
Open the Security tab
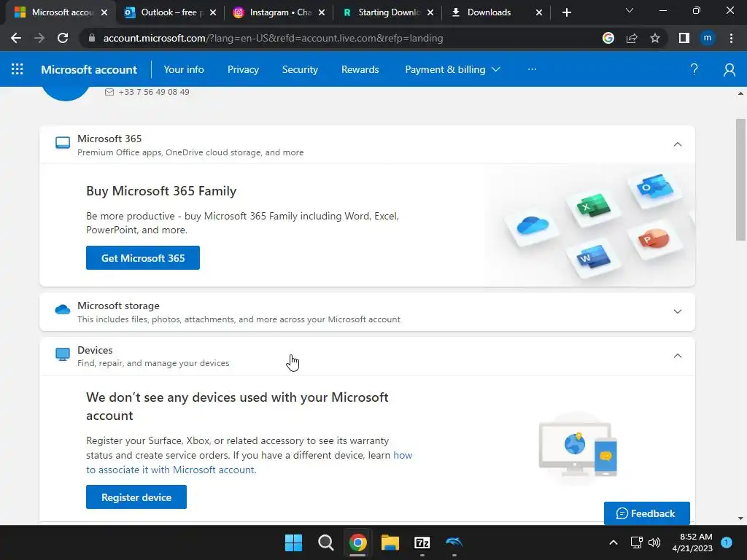300,69
